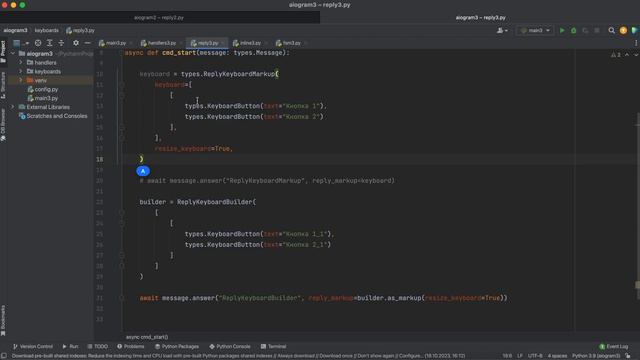640x360 pixels.
Task: Fold the code block at line 11
Action: click(x=121, y=85)
